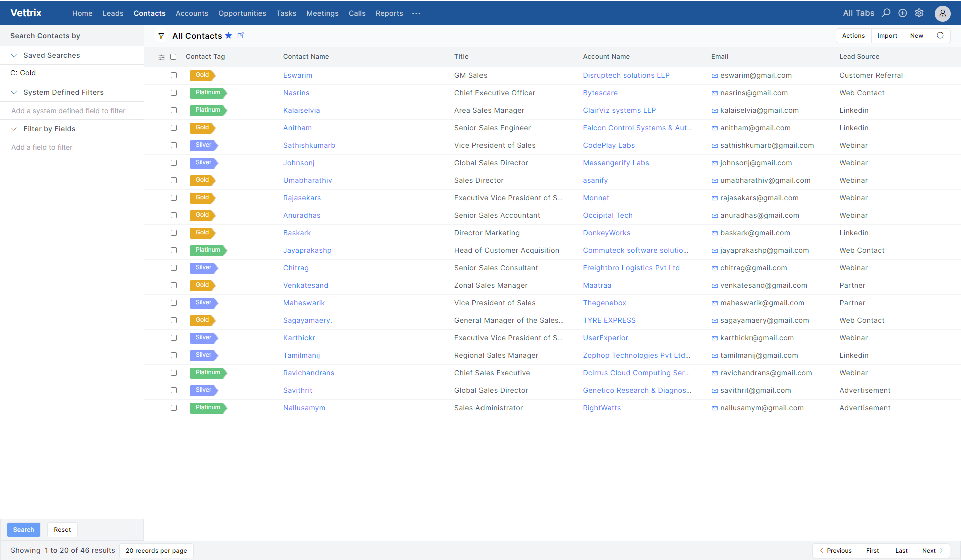This screenshot has height=560, width=961.
Task: Select the Tamilmanij row checkbox
Action: tap(174, 355)
